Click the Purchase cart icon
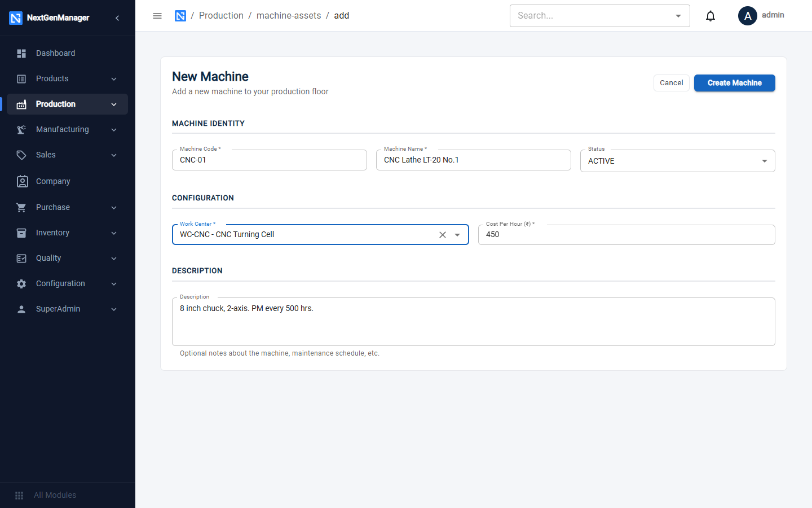Image resolution: width=812 pixels, height=508 pixels. (x=21, y=208)
